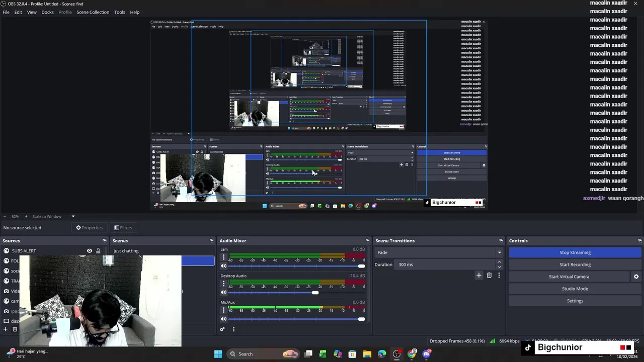Open the Fade transition dropdown
This screenshot has height=362, width=644.
439,252
